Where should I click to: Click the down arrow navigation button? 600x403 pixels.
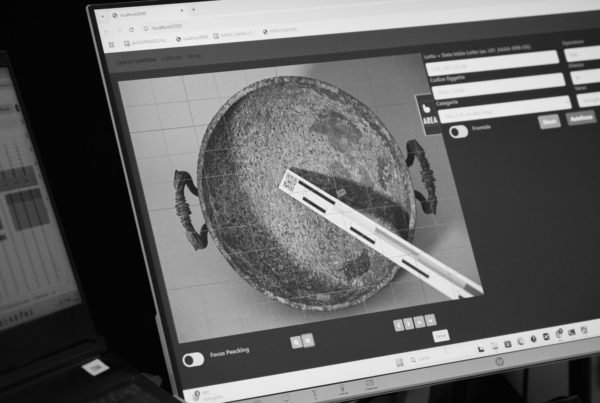tap(430, 320)
